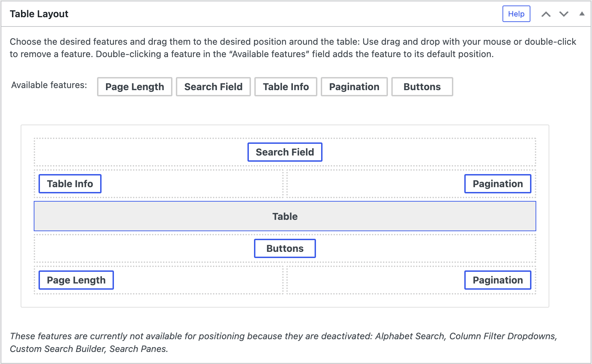Select Pagination in Available features

(354, 87)
